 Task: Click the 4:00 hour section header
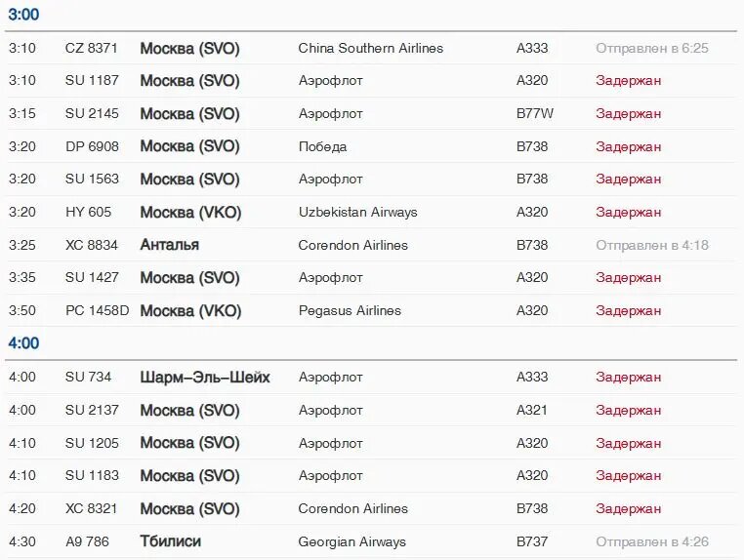click(x=23, y=343)
